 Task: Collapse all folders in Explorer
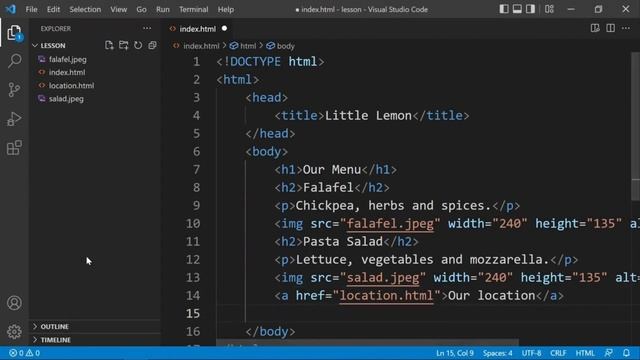coord(152,45)
